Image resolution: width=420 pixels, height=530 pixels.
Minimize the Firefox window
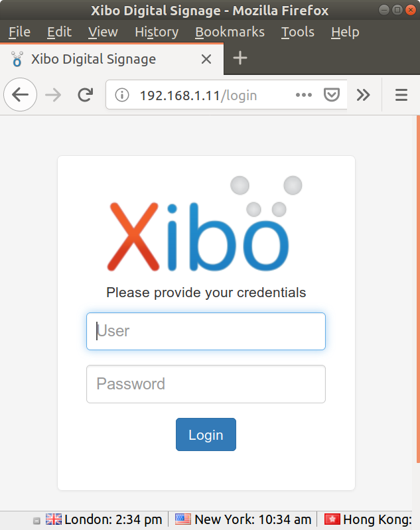(x=384, y=10)
